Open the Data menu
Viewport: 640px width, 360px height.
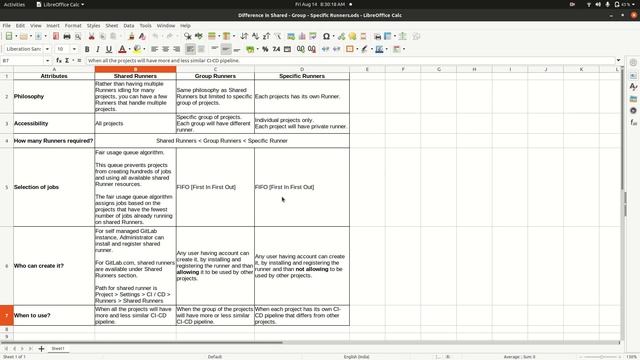coord(129,25)
